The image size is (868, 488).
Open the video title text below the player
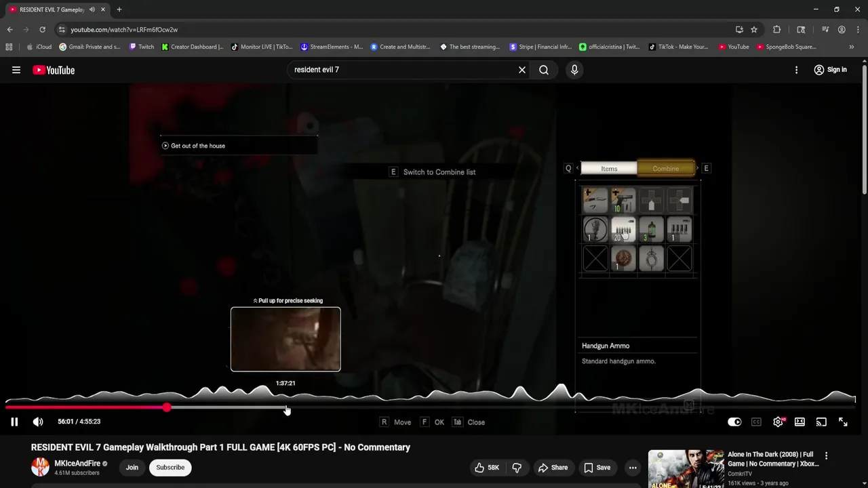tap(220, 447)
